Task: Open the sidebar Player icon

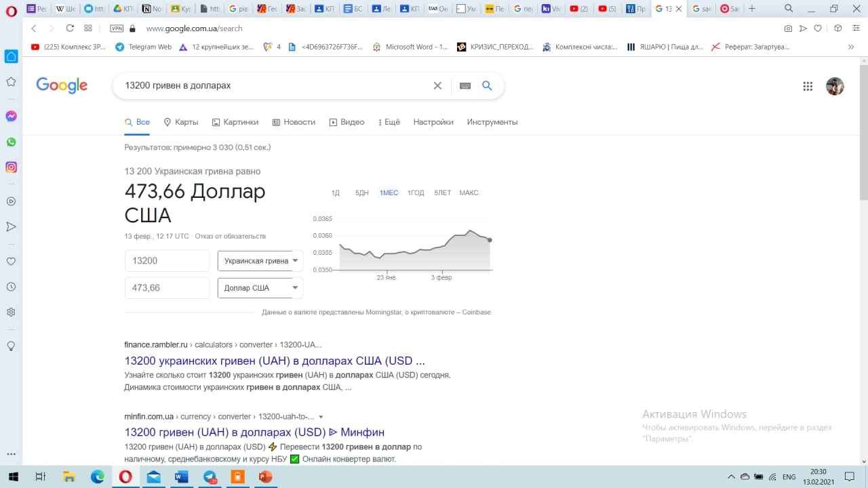Action: (11, 201)
